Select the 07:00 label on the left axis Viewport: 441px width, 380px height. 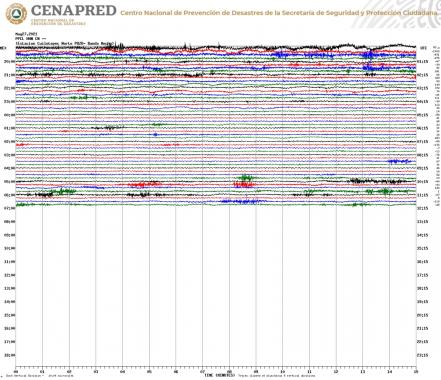point(10,208)
